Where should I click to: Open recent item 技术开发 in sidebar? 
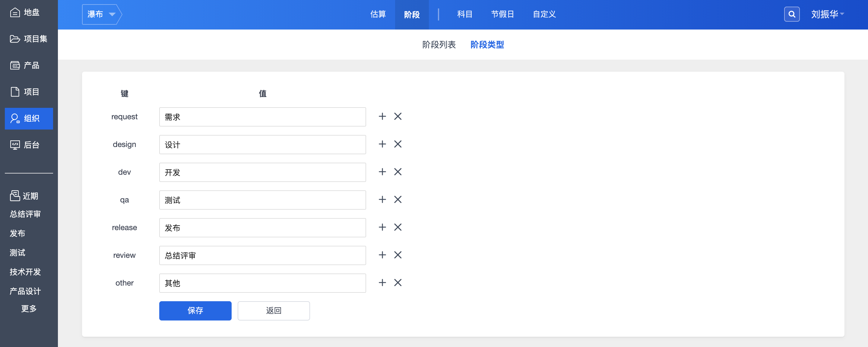point(25,272)
